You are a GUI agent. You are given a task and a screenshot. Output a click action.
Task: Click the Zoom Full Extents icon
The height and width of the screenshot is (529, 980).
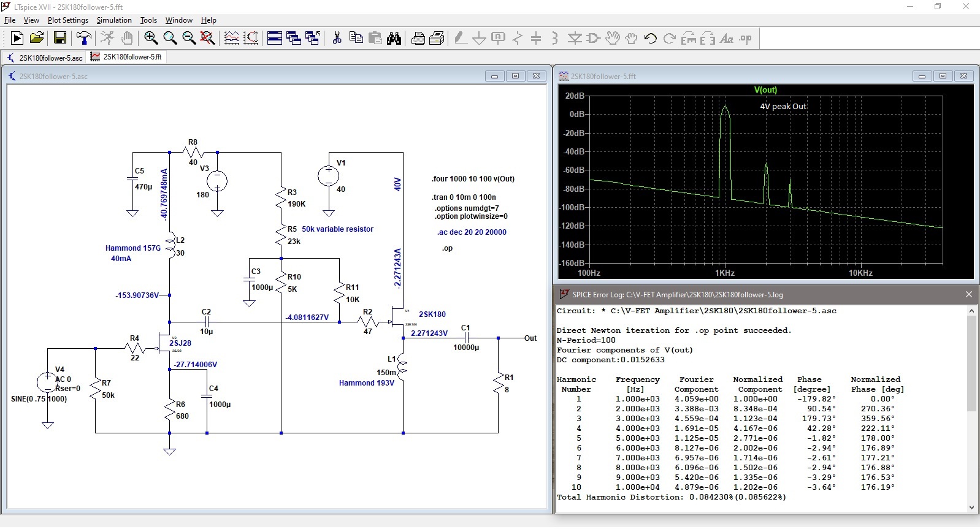click(x=208, y=38)
